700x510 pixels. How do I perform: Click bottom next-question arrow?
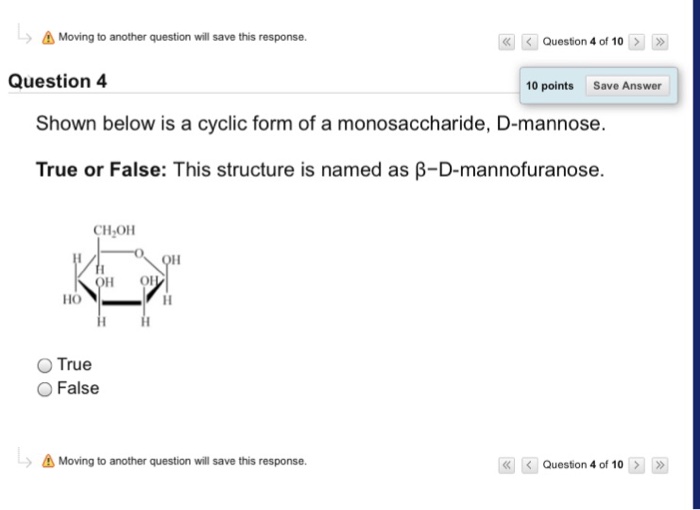[635, 464]
